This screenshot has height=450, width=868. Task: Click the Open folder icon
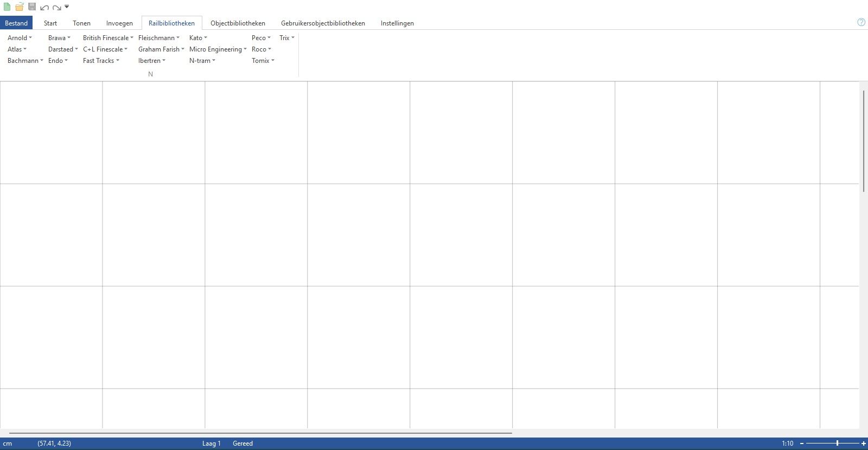pyautogui.click(x=20, y=7)
